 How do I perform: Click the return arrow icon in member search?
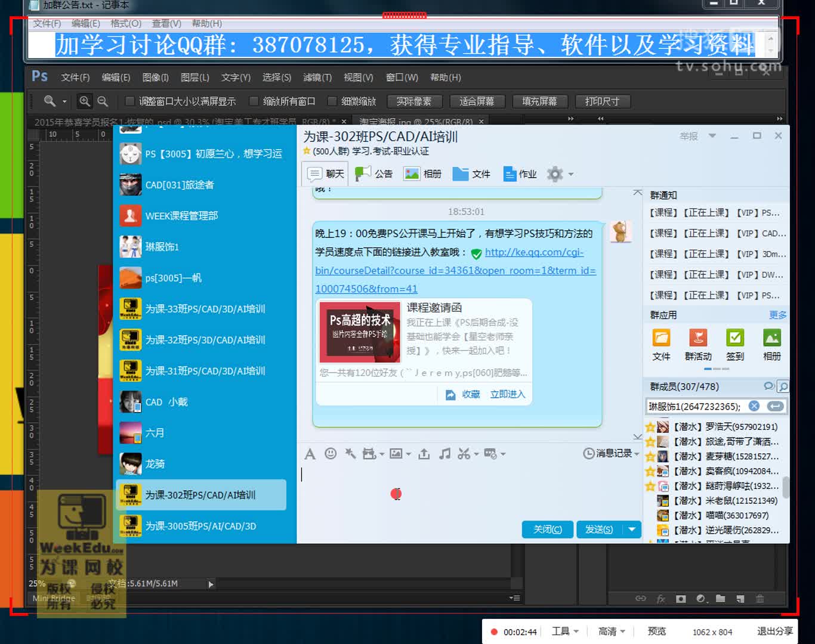775,406
